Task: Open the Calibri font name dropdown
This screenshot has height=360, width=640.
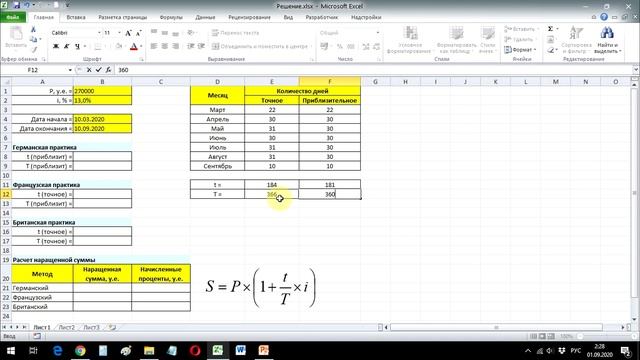Action: pyautogui.click(x=99, y=33)
